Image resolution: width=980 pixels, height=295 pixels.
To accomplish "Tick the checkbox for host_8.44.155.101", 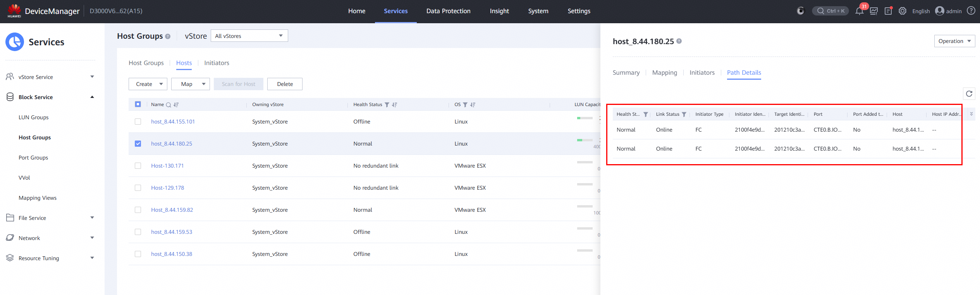I will coord(138,122).
